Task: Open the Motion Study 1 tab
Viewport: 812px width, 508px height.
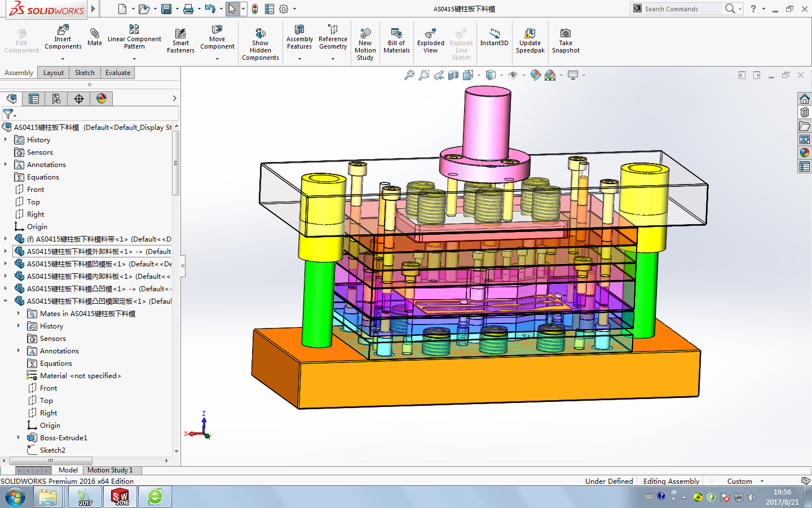Action: click(110, 470)
